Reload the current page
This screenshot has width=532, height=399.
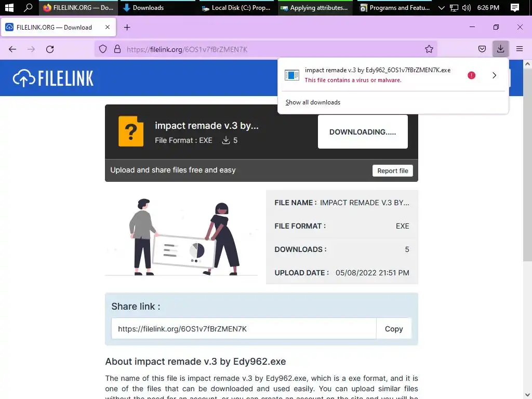pos(50,49)
